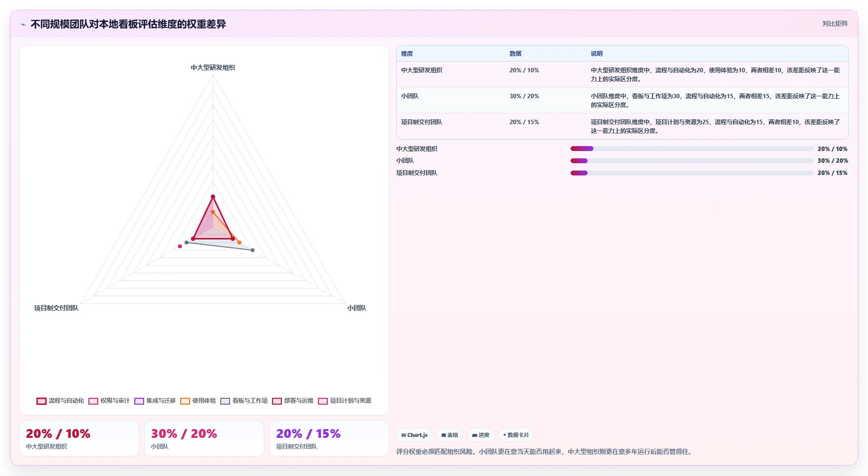
Task: Click the 部署与运维 legend color box
Action: (x=277, y=401)
